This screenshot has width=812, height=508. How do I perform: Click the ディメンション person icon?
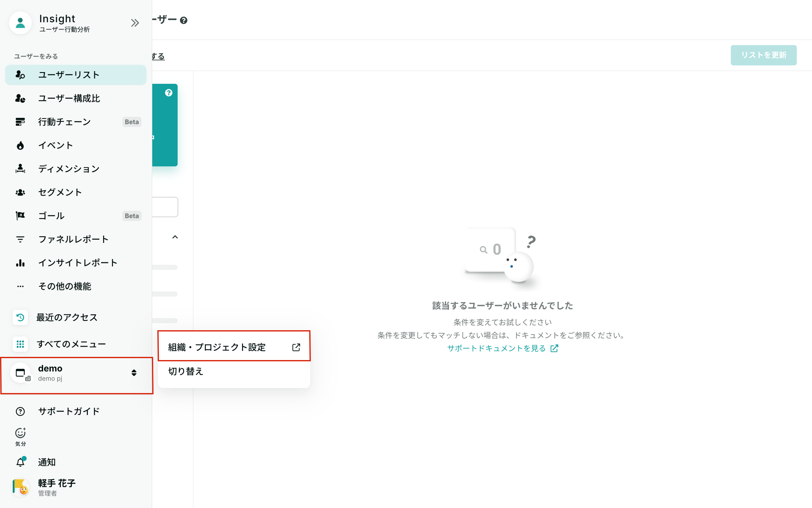(20, 169)
